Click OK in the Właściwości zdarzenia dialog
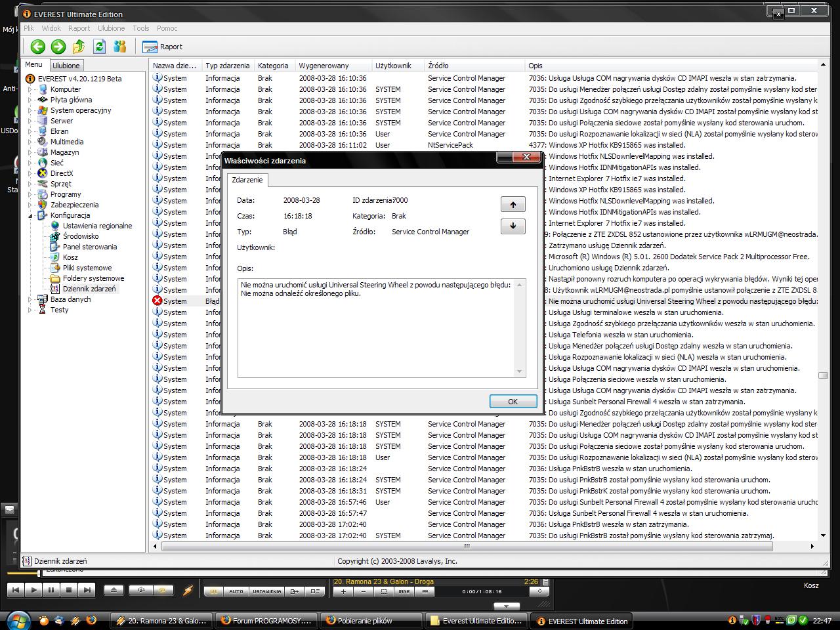840x630 pixels. point(513,402)
